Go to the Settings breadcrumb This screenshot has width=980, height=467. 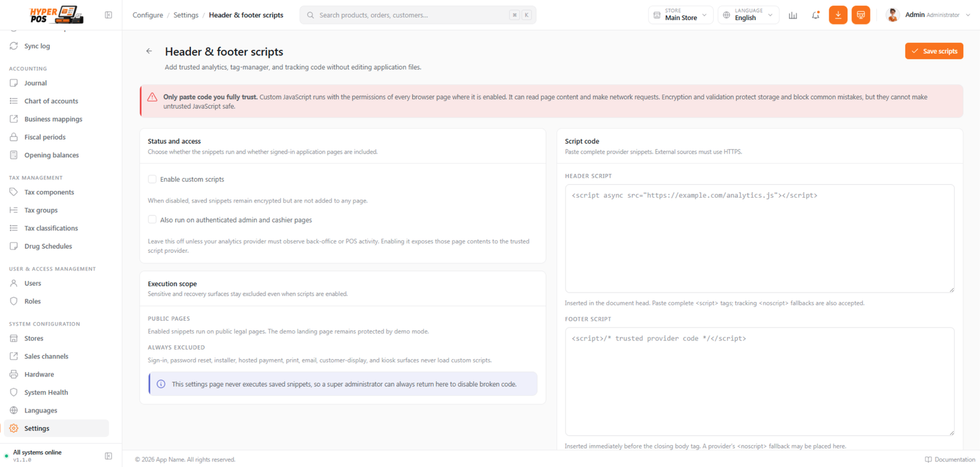click(186, 15)
